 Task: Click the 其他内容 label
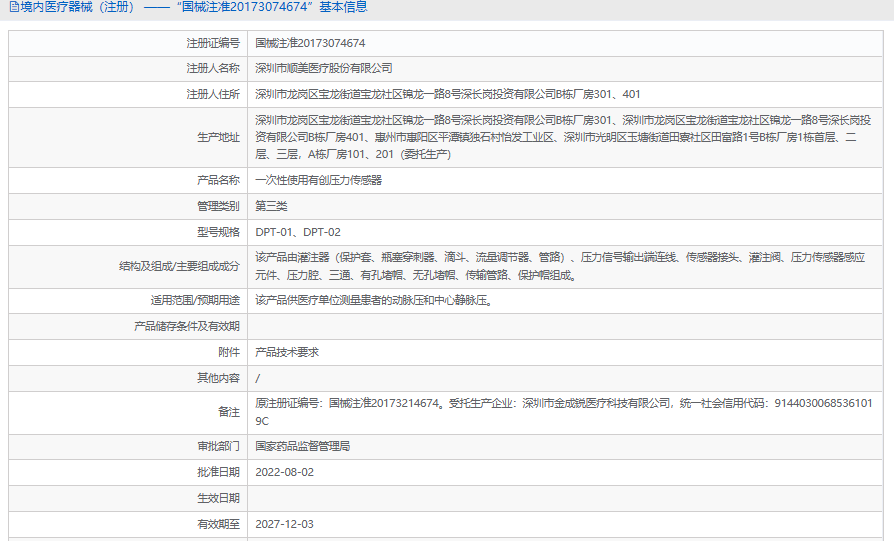pos(218,379)
